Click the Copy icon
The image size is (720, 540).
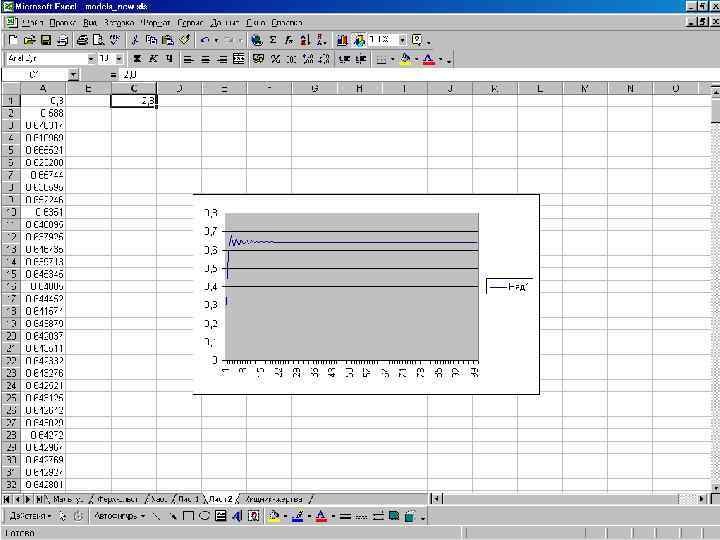click(x=151, y=40)
